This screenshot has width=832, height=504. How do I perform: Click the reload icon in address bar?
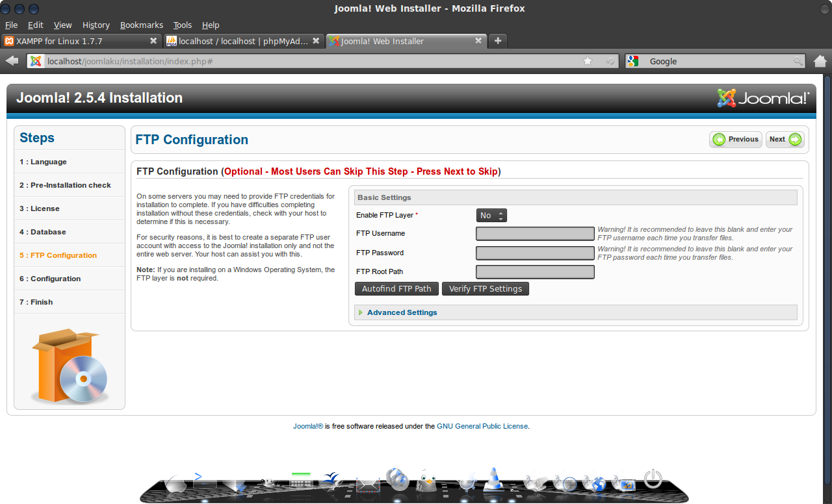pos(610,61)
